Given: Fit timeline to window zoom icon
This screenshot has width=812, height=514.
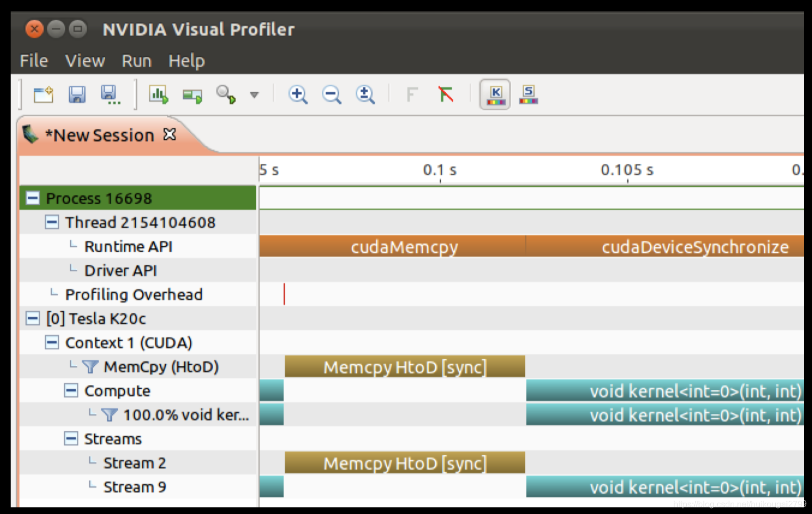Looking at the screenshot, I should point(365,95).
